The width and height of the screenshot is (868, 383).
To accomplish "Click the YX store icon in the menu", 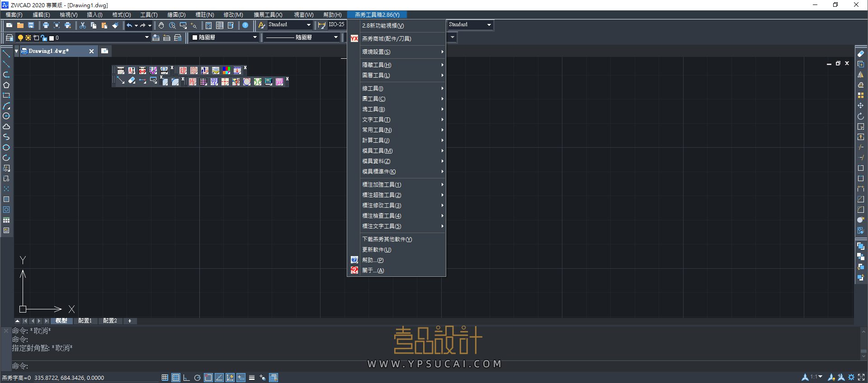I will click(x=354, y=39).
